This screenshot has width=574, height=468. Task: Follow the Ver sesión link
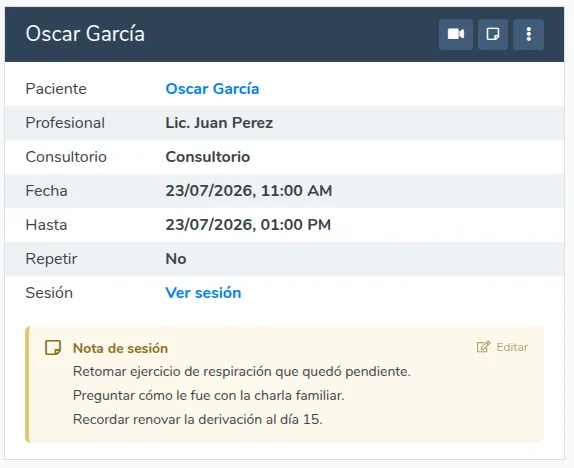coord(203,293)
